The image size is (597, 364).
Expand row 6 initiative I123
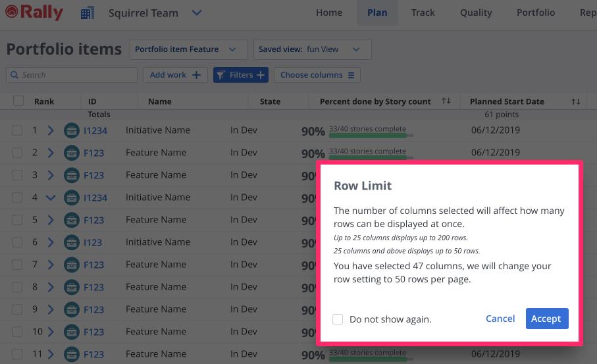click(x=51, y=242)
